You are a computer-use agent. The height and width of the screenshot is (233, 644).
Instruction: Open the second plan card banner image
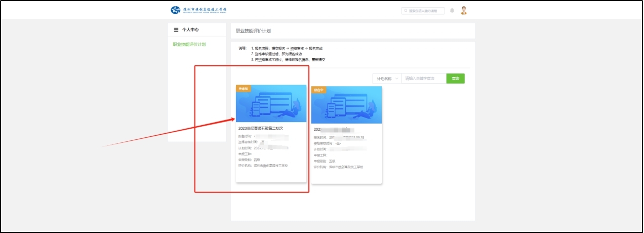[346, 105]
